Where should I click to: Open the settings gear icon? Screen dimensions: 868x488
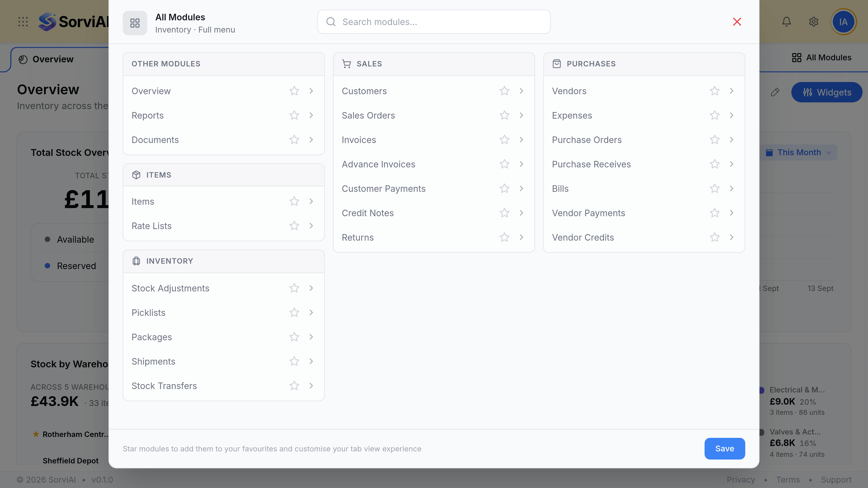tap(814, 22)
